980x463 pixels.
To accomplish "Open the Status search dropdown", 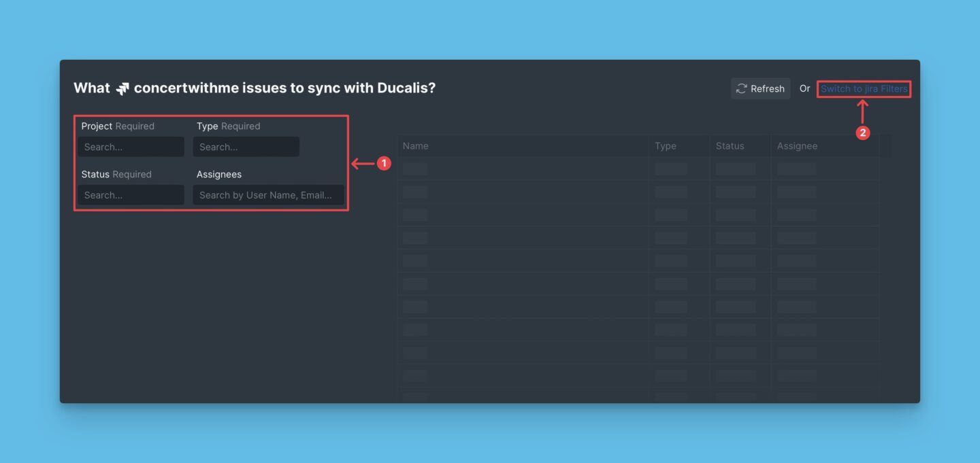I will pos(131,195).
